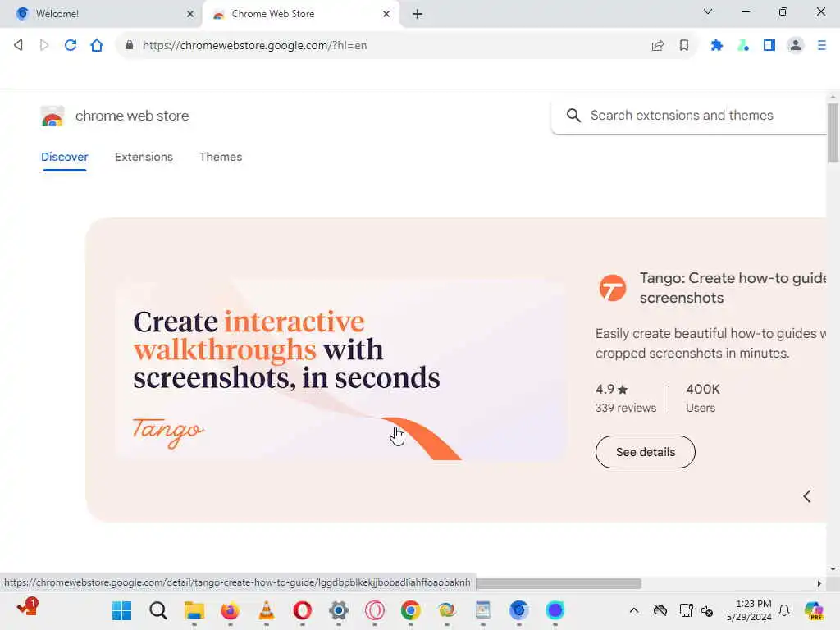Toggle the browser sidebar panel icon
This screenshot has height=630, width=840.
pyautogui.click(x=769, y=46)
